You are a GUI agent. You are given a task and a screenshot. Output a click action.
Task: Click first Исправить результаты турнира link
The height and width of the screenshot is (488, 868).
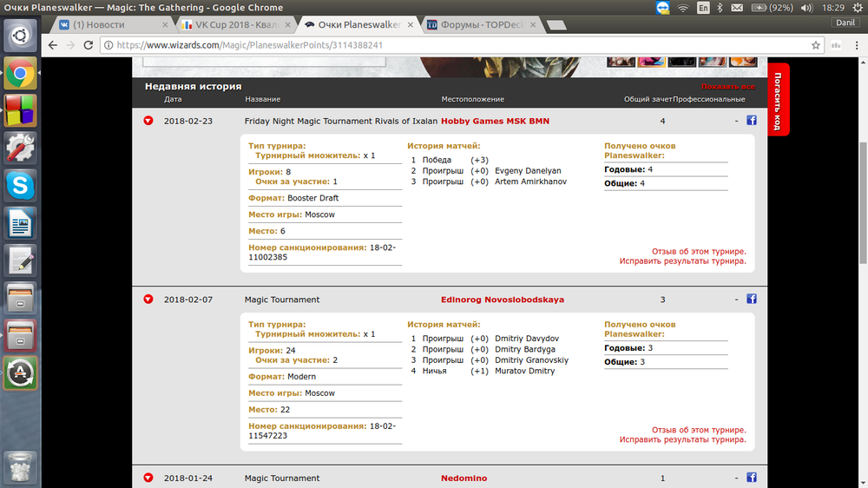[682, 260]
